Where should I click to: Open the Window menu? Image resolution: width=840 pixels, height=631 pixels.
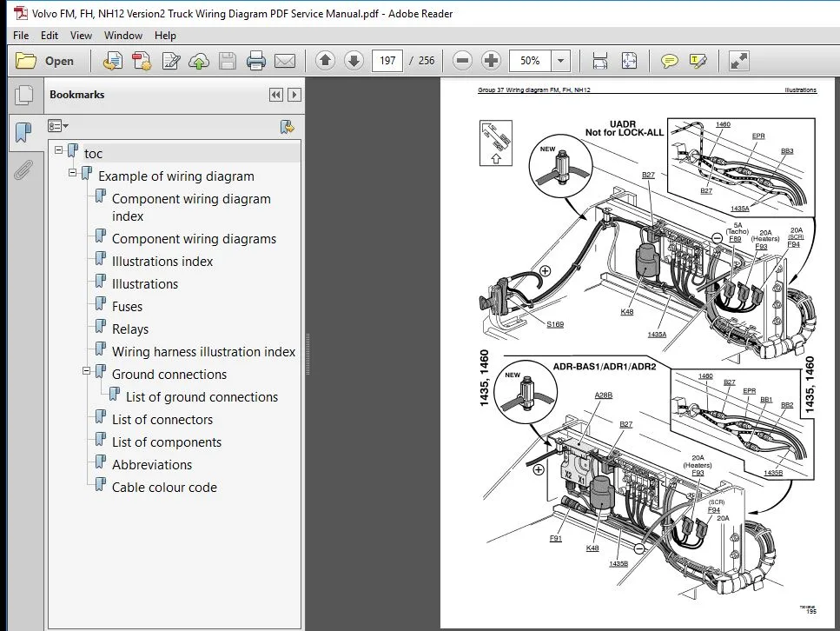(123, 36)
